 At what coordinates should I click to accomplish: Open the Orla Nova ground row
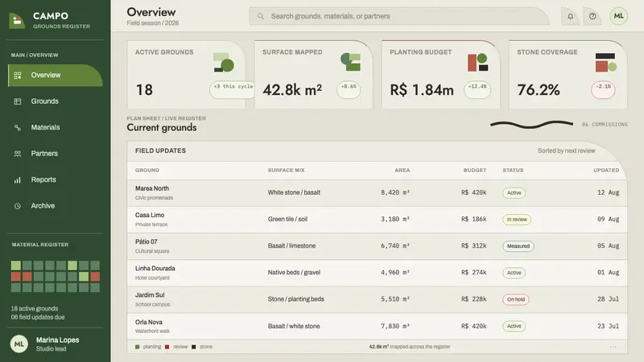pyautogui.click(x=377, y=327)
